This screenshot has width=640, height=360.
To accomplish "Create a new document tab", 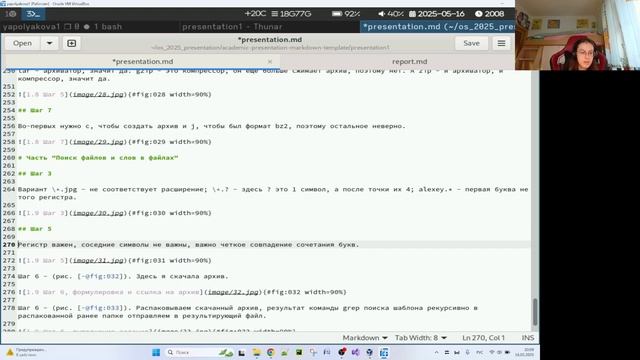I will click(x=71, y=43).
